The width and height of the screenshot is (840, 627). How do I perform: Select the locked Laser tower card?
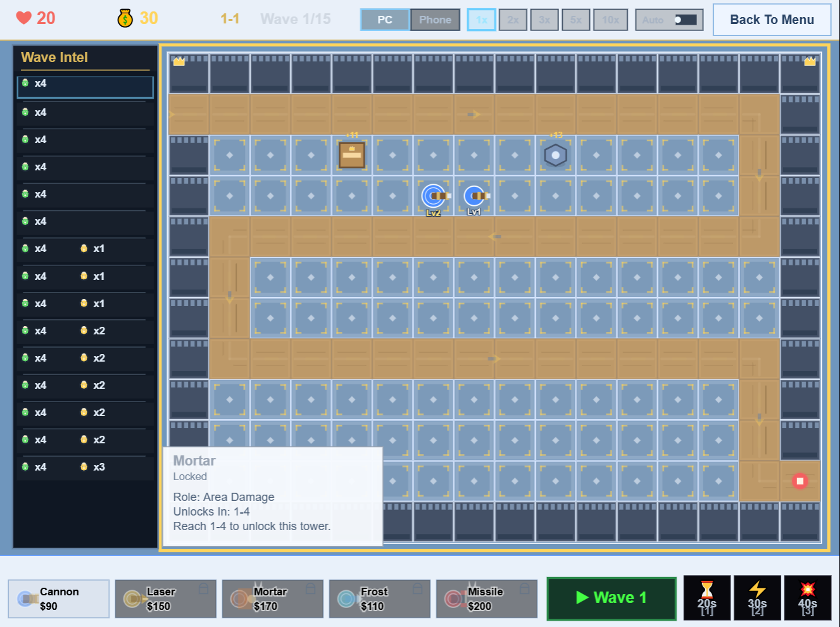(165, 598)
